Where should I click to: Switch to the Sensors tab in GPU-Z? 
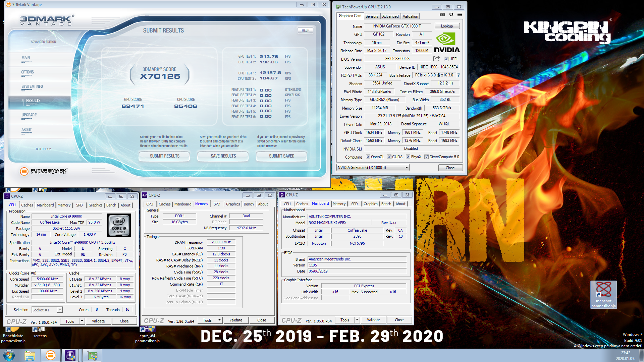372,16
